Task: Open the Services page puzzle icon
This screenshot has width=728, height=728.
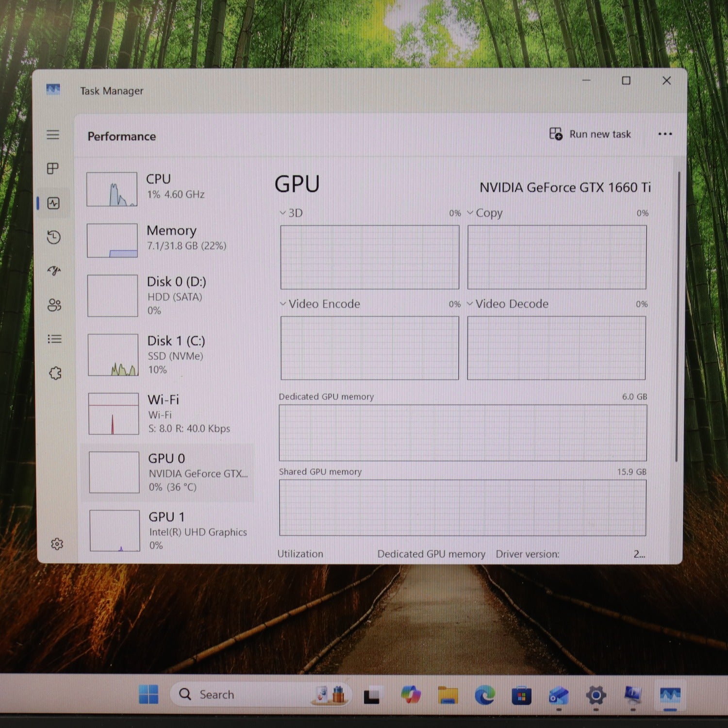Action: click(55, 373)
